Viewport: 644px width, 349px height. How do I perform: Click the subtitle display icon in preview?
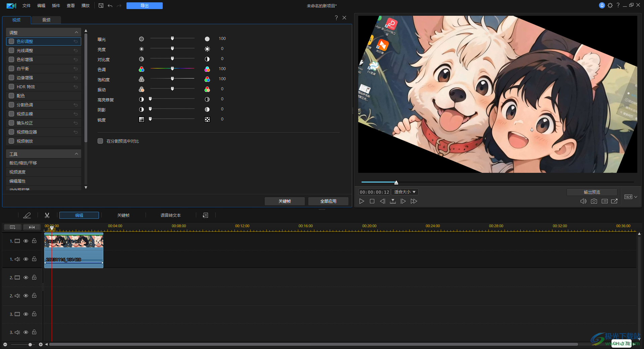[x=605, y=201]
